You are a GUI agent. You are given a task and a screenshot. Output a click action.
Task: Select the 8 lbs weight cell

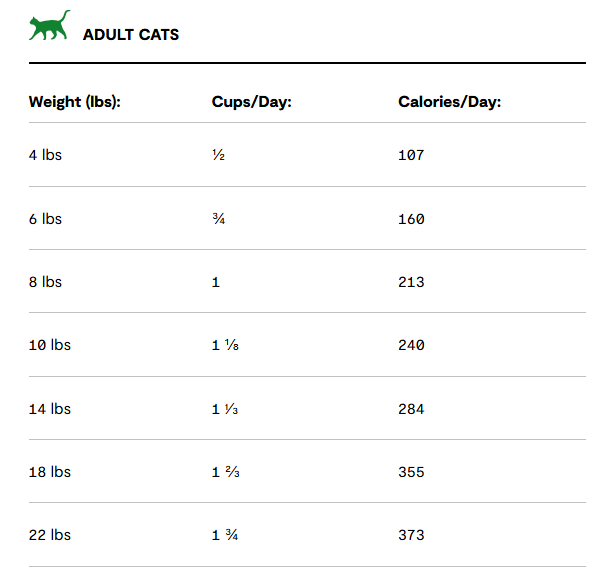click(x=45, y=282)
